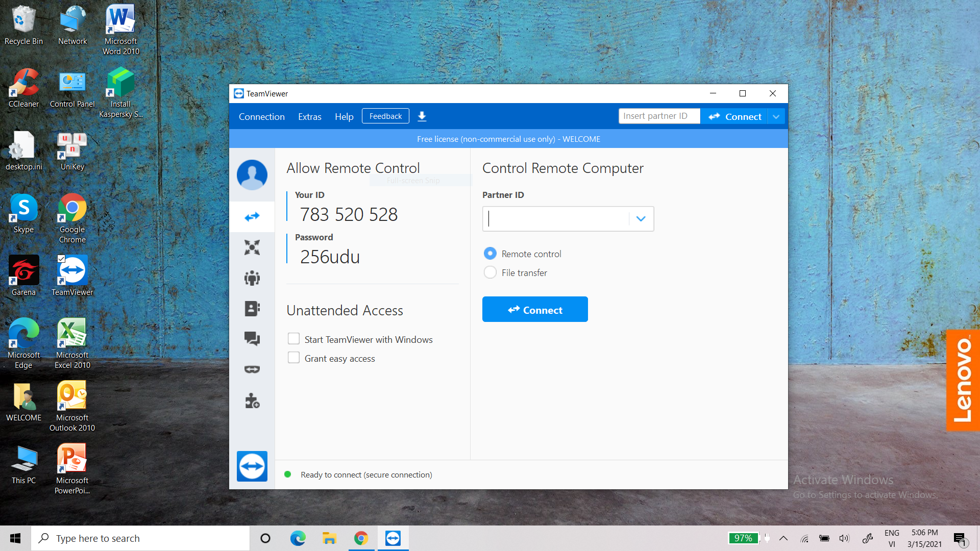Open the TeamViewer account profile avatar
The image size is (980, 551).
pyautogui.click(x=252, y=174)
